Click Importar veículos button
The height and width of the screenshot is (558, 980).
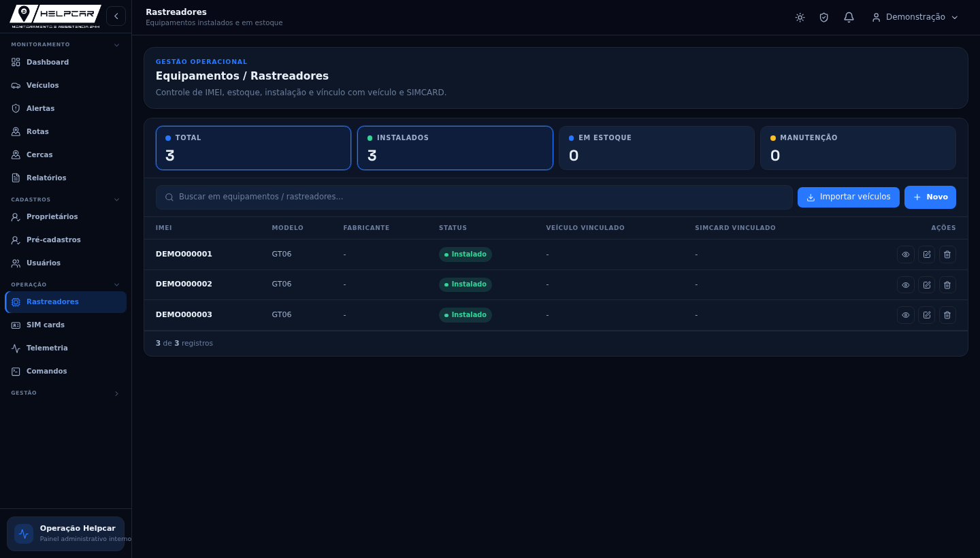tap(849, 197)
